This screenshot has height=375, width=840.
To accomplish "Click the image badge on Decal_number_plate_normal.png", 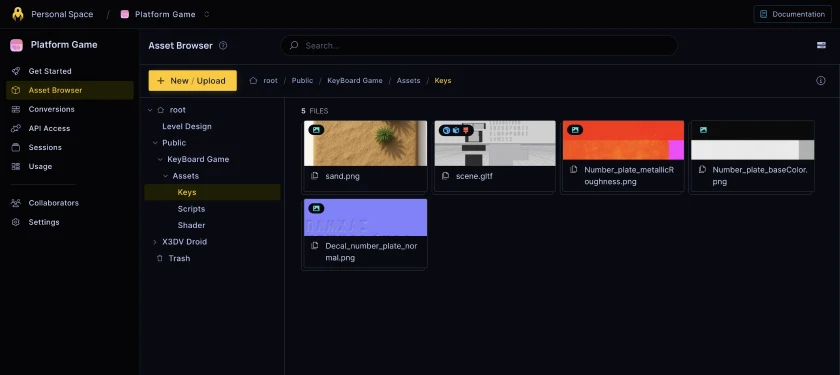I will [x=316, y=208].
